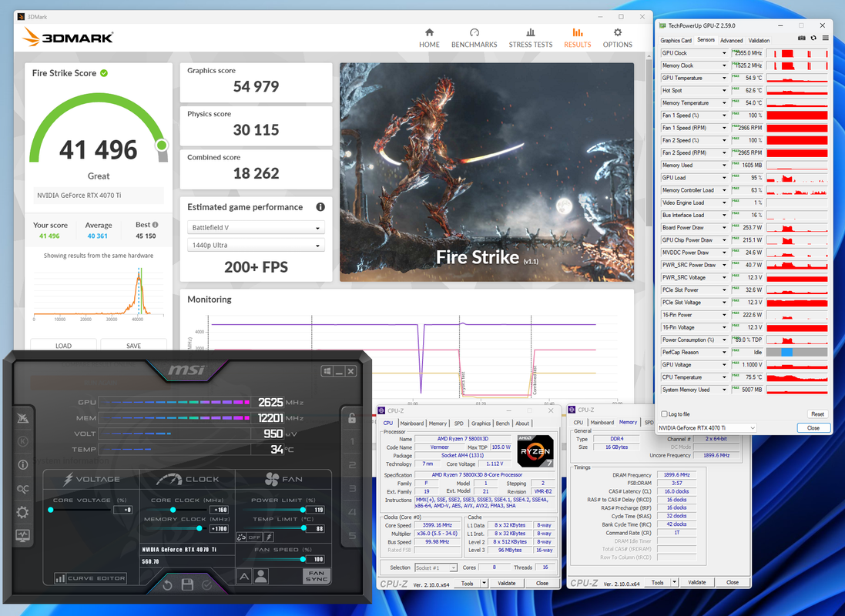Switch to Graphics Card tab in GPU-Z
The width and height of the screenshot is (845, 616).
click(676, 40)
